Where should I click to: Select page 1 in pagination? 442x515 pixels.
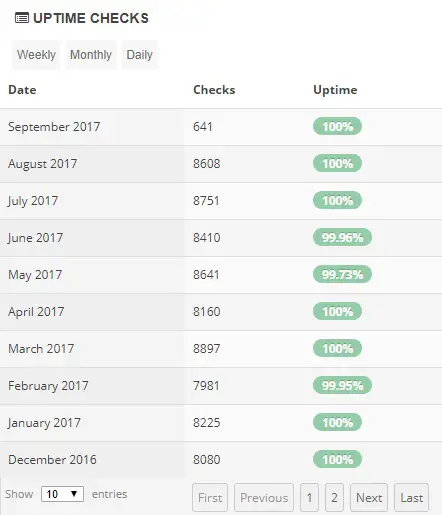point(309,497)
